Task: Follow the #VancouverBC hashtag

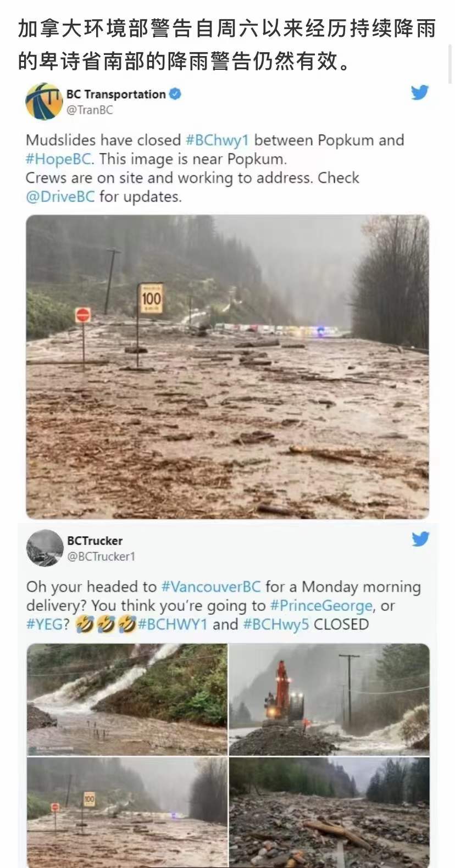Action: [x=211, y=587]
